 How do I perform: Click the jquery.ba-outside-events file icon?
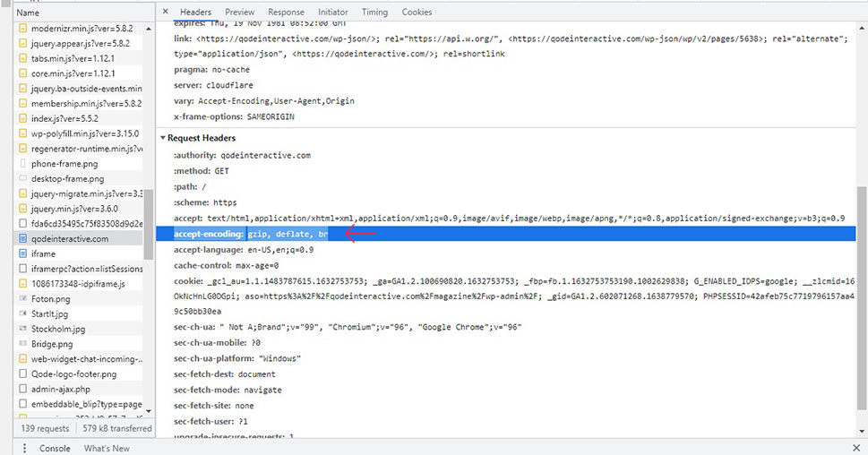click(22, 88)
